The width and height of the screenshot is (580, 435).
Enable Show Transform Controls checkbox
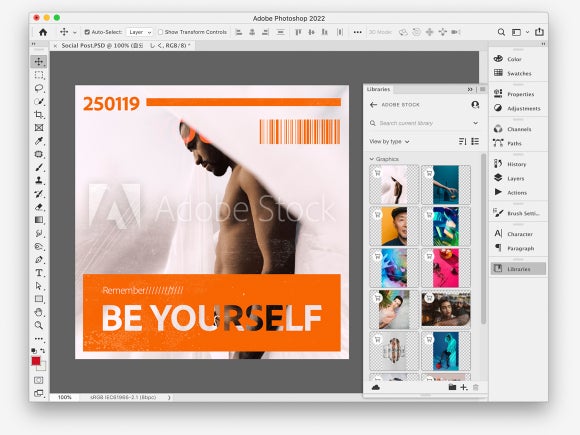161,32
